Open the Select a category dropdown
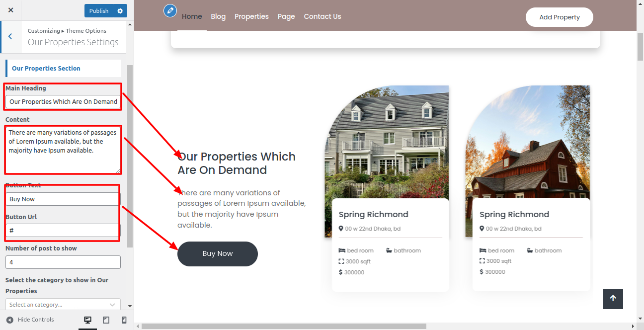This screenshot has height=330, width=644. [63, 304]
